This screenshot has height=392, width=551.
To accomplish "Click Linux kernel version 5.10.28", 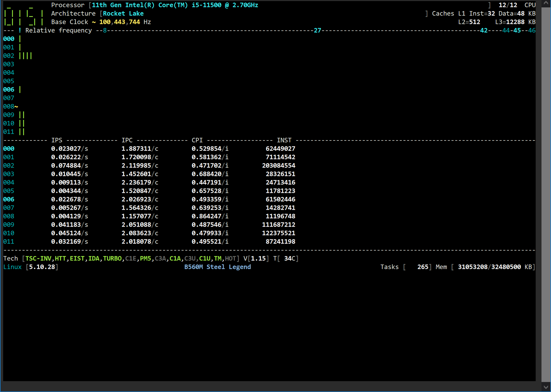I will point(42,267).
